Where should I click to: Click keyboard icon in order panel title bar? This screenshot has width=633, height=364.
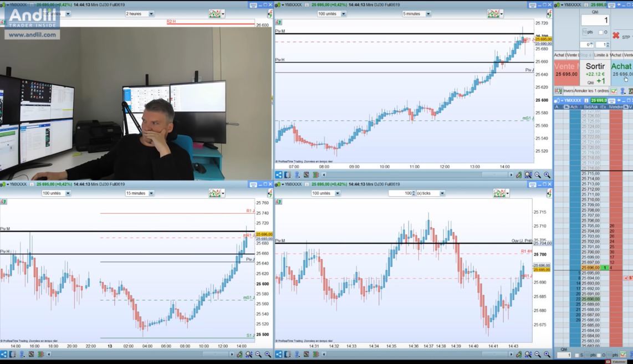(x=612, y=5)
